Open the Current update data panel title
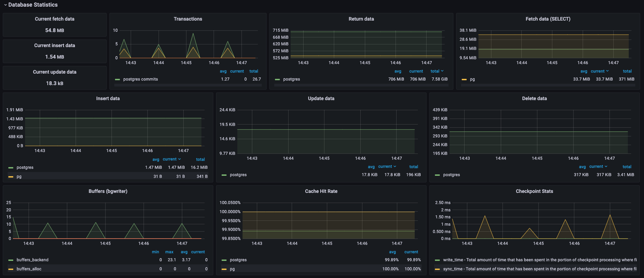This screenshot has height=278, width=644. pyautogui.click(x=54, y=72)
